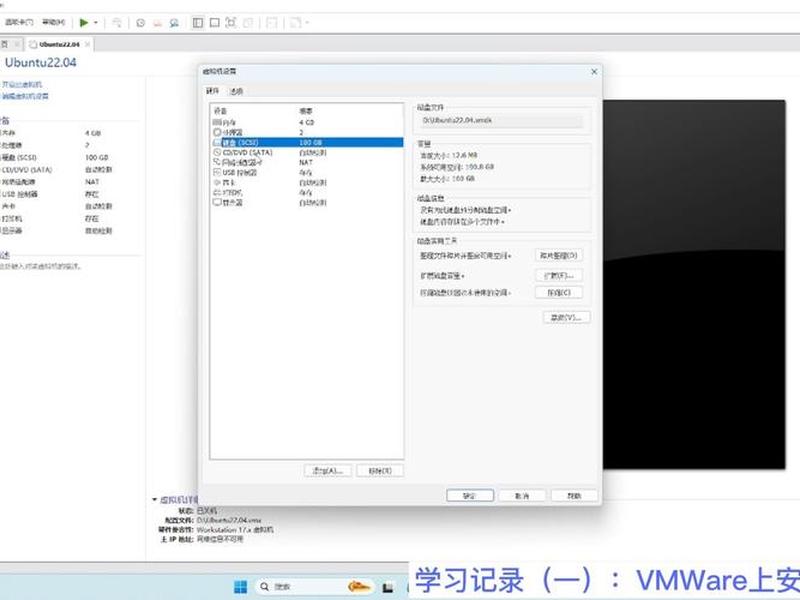This screenshot has height=600, width=800.
Task: Open the Windows Start menu
Action: [240, 587]
